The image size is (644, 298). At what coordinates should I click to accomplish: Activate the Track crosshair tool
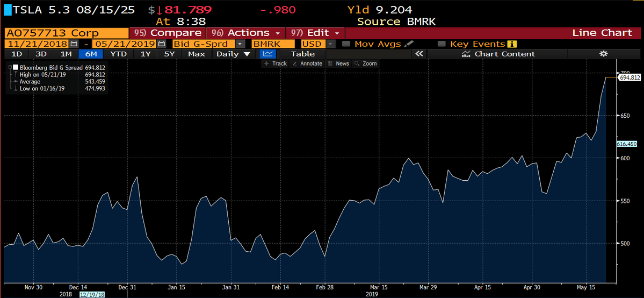[x=276, y=63]
